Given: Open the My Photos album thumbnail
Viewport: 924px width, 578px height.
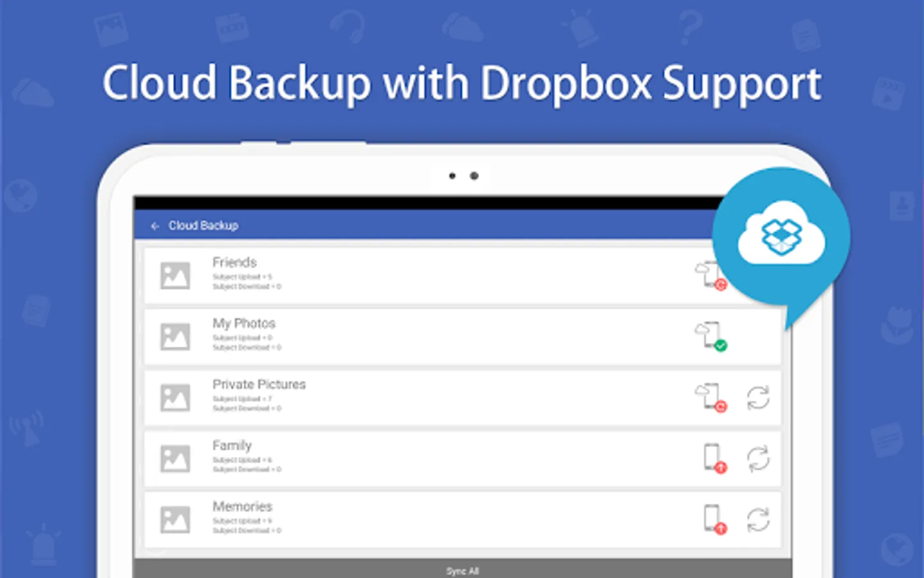Looking at the screenshot, I should tap(175, 337).
